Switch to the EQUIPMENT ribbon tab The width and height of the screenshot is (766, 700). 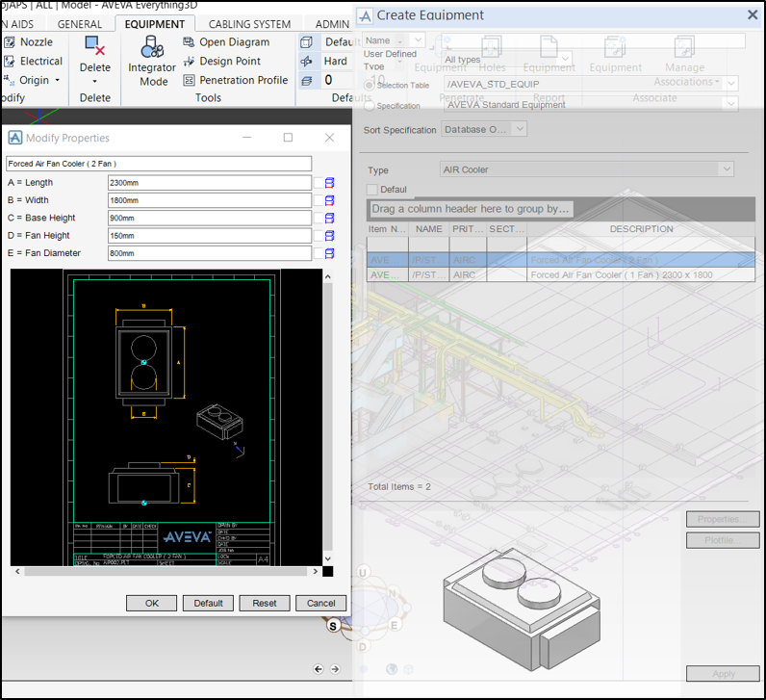click(x=154, y=24)
